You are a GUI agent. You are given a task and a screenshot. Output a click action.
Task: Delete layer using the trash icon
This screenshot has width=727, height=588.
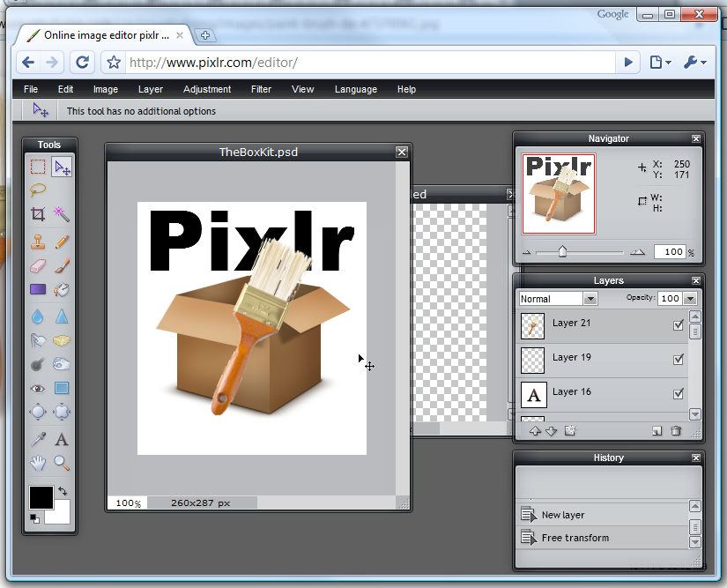[x=676, y=431]
